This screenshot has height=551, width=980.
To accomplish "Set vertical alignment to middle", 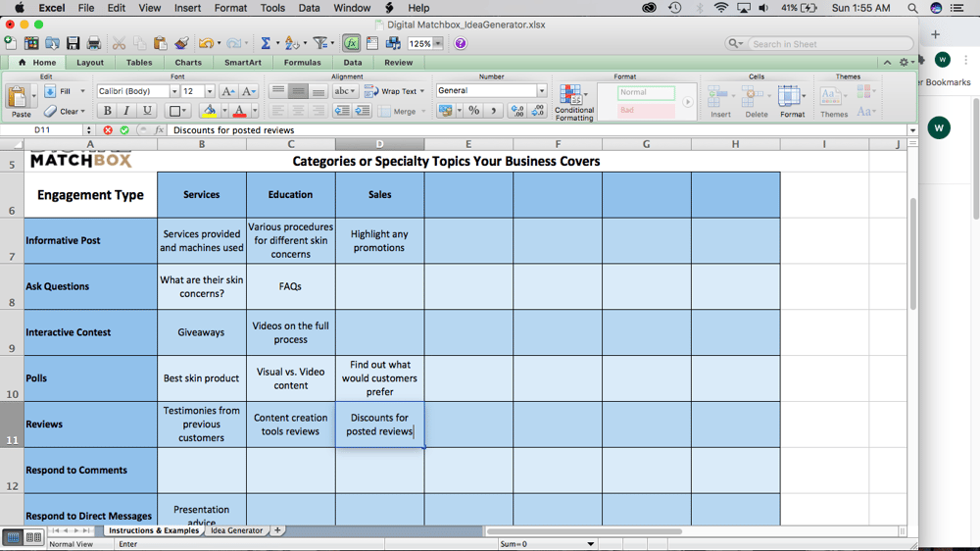I will pyautogui.click(x=298, y=91).
